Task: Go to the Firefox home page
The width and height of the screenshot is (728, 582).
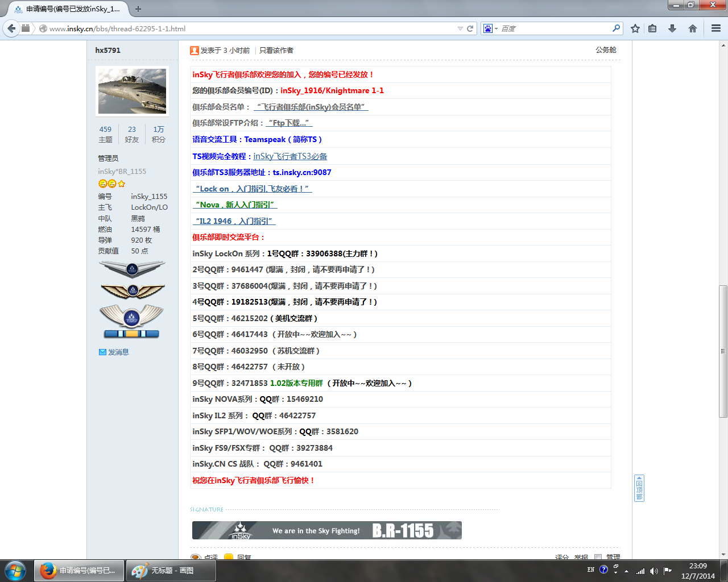Action: click(x=692, y=28)
